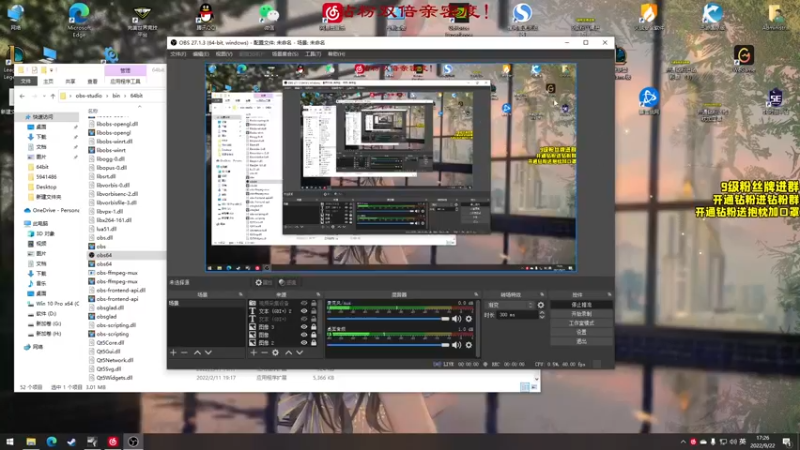Toggle visibility of 图像 2 source
Image resolution: width=800 pixels, height=450 pixels.
point(304,343)
